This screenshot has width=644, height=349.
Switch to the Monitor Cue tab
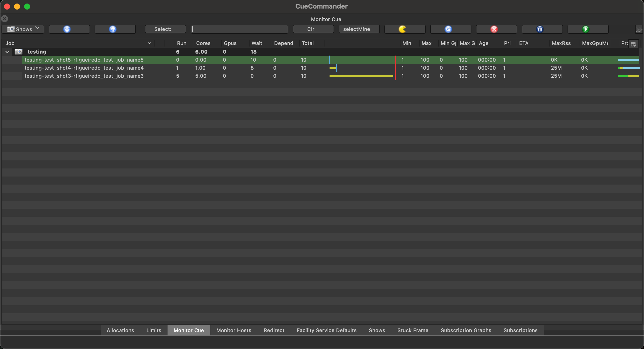189,330
